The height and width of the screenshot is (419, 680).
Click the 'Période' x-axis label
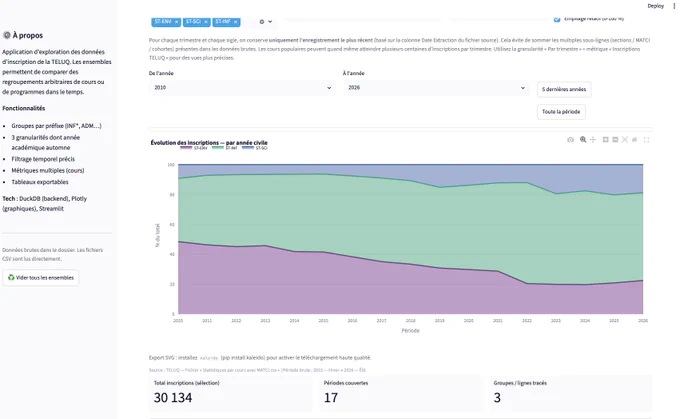(x=410, y=331)
